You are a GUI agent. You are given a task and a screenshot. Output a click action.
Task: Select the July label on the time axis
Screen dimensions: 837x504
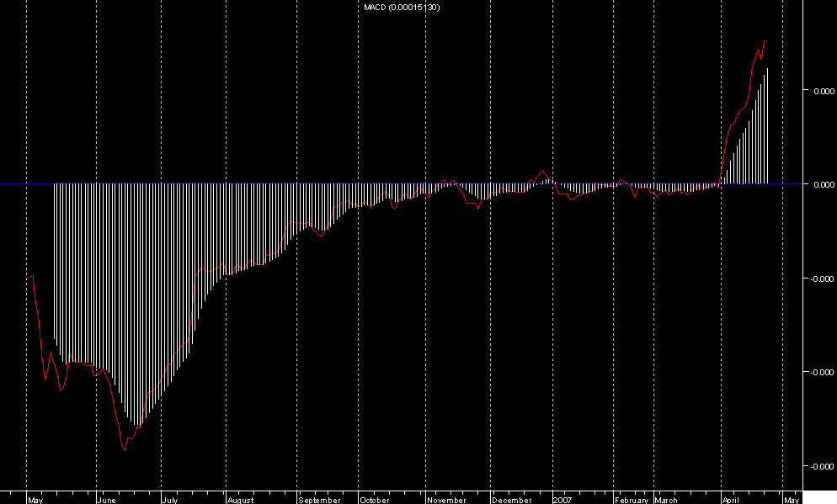tap(170, 501)
